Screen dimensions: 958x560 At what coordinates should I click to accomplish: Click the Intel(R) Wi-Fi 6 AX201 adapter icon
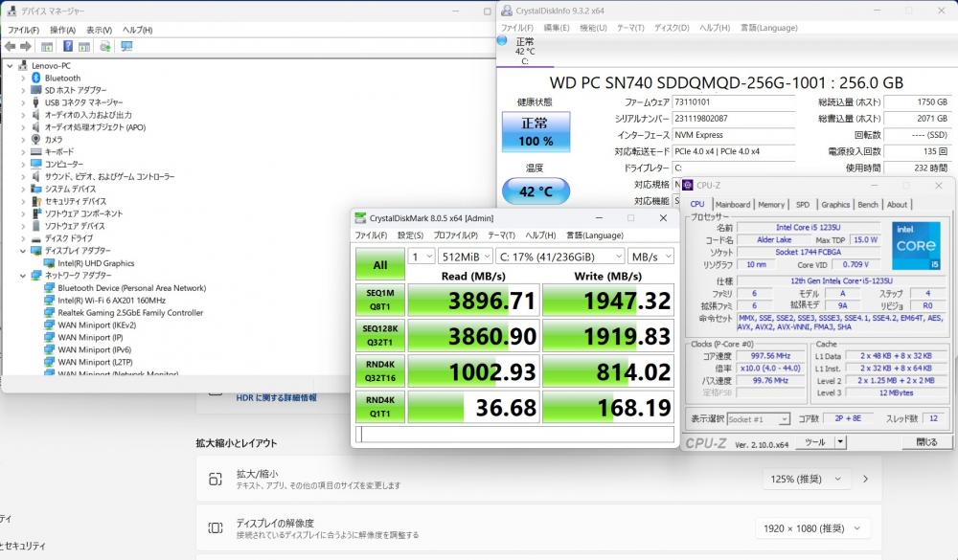pos(50,301)
